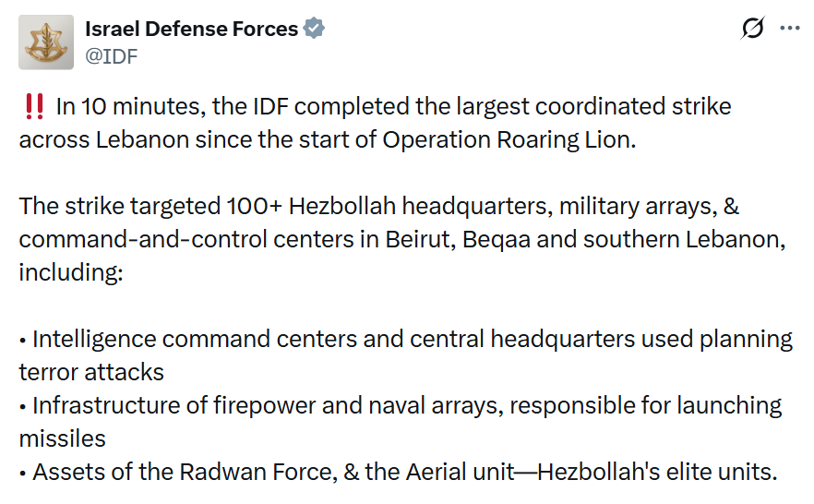This screenshot has width=814, height=504.
Task: Open the three-dot More options menu
Action: coord(790,29)
